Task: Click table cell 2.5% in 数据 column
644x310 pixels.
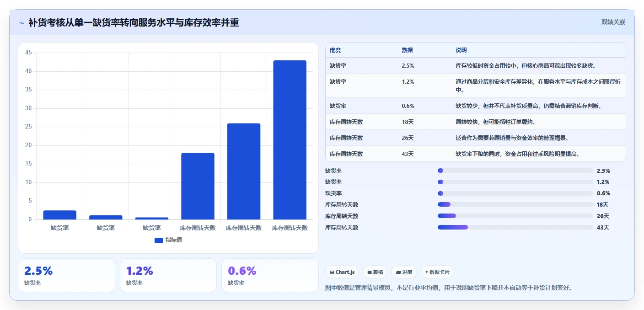Action: coord(408,66)
